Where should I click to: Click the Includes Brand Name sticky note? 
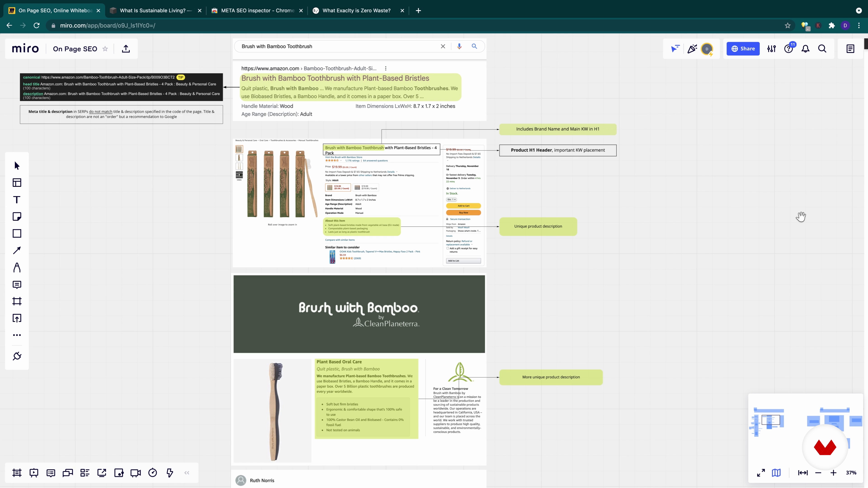pyautogui.click(x=558, y=129)
